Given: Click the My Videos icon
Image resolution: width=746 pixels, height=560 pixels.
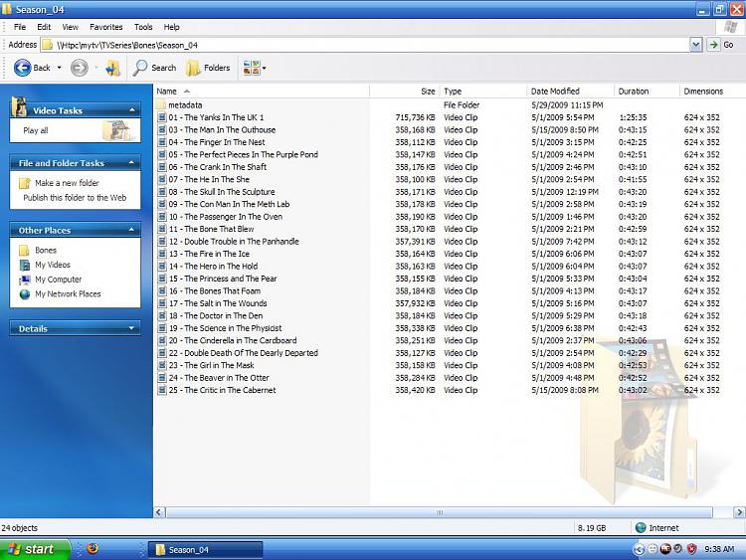Looking at the screenshot, I should (24, 265).
